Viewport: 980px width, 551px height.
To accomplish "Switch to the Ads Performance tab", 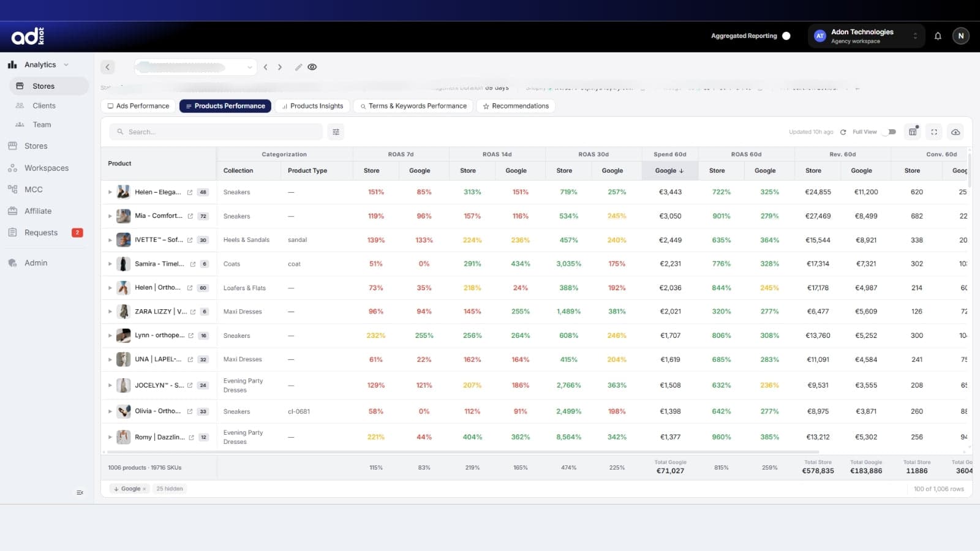I will point(138,106).
